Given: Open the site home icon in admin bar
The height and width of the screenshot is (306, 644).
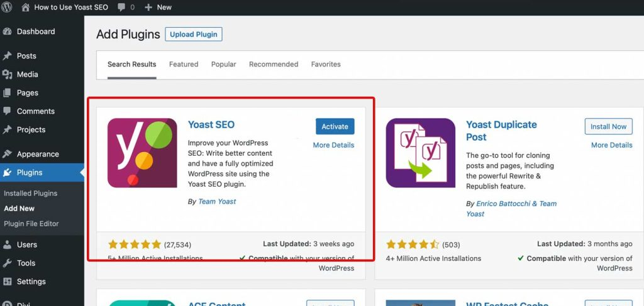Looking at the screenshot, I should click(x=25, y=8).
